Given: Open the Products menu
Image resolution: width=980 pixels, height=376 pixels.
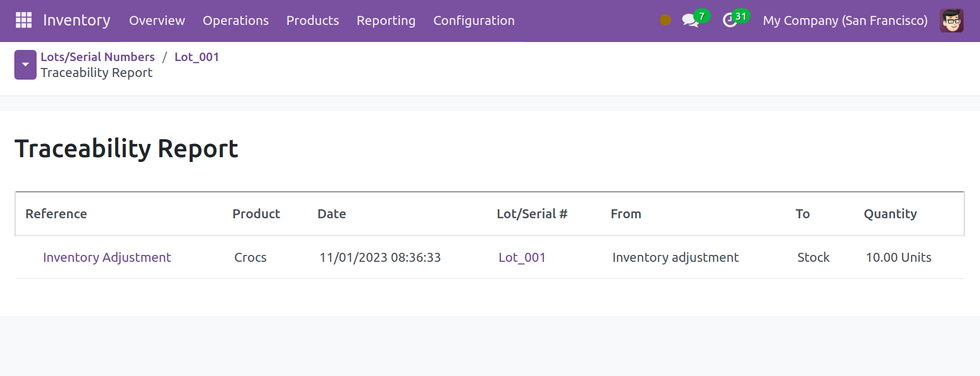Looking at the screenshot, I should [313, 21].
